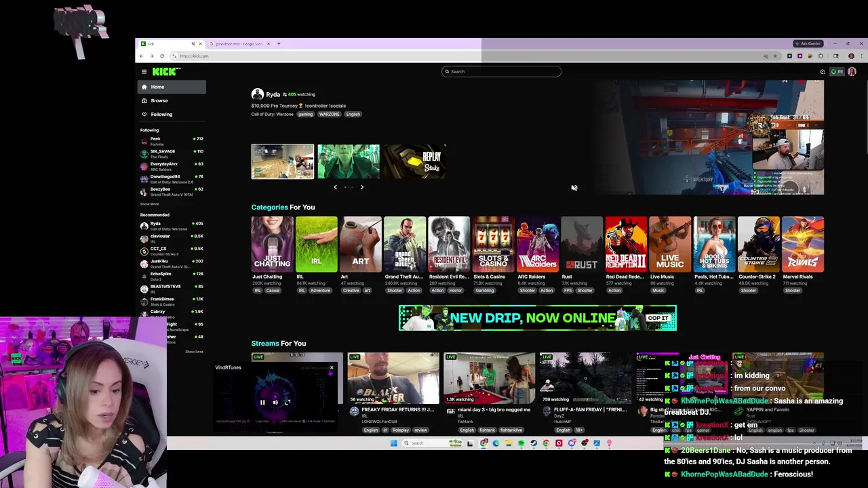The image size is (868, 488).
Task: Open recommended channel BEASTofSTEVE
Action: 172,289
